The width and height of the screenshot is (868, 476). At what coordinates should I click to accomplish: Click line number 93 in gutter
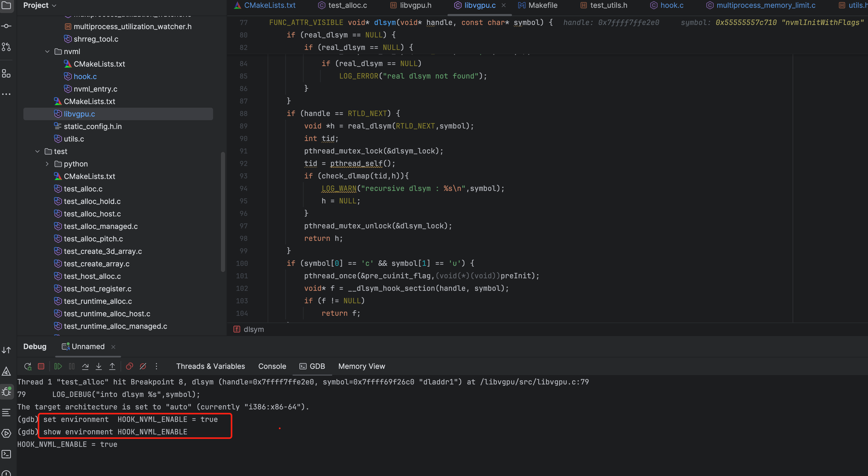244,176
